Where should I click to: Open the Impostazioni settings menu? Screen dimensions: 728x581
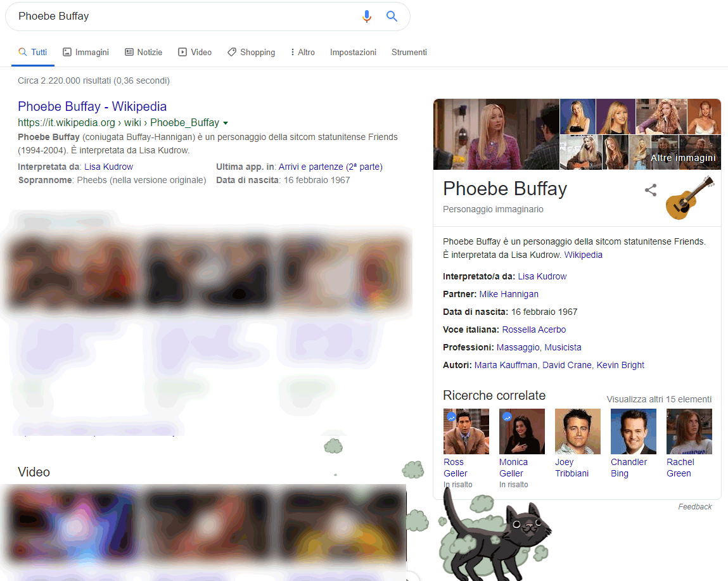pos(353,52)
